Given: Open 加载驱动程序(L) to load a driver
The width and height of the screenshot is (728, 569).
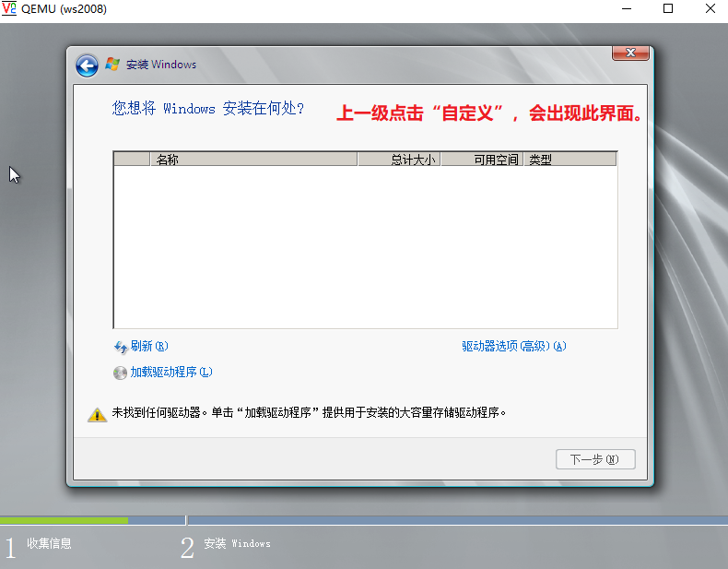Looking at the screenshot, I should (171, 372).
